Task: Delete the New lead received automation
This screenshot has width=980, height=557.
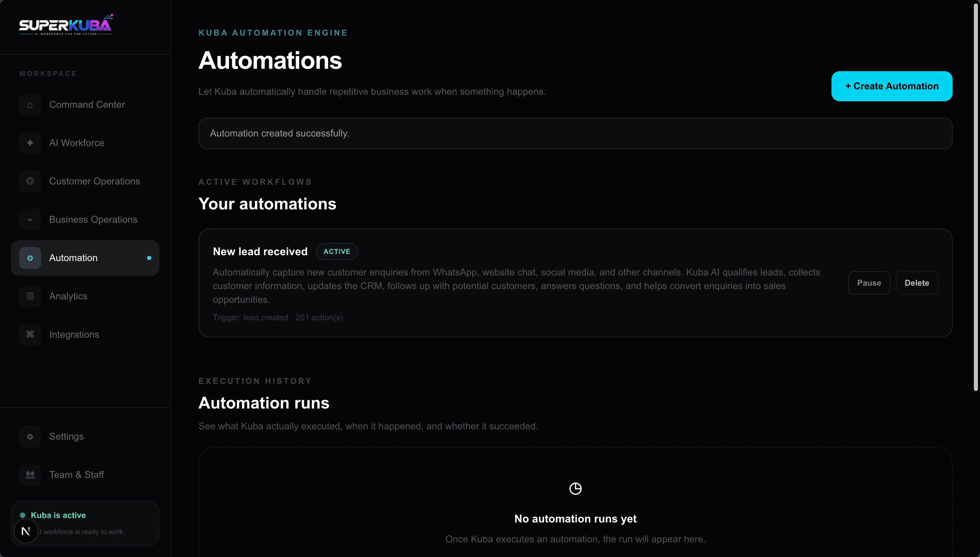Action: click(x=916, y=283)
